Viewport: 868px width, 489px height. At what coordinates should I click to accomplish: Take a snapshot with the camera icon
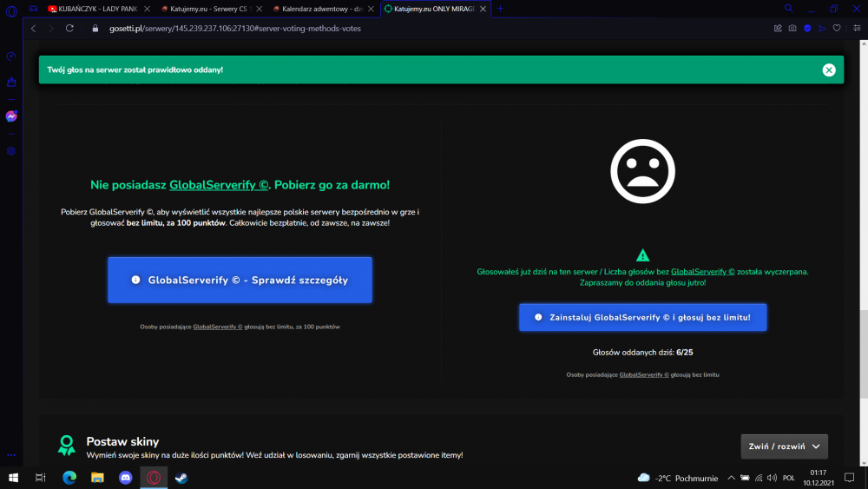click(792, 29)
